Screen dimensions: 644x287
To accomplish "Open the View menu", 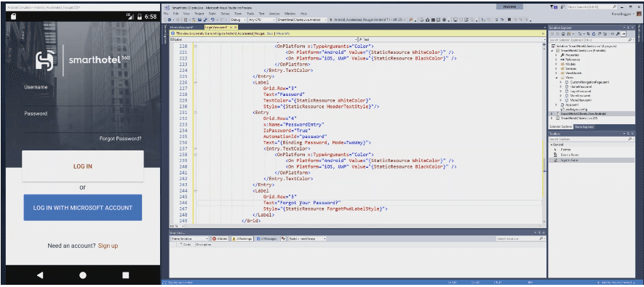I will tap(186, 14).
